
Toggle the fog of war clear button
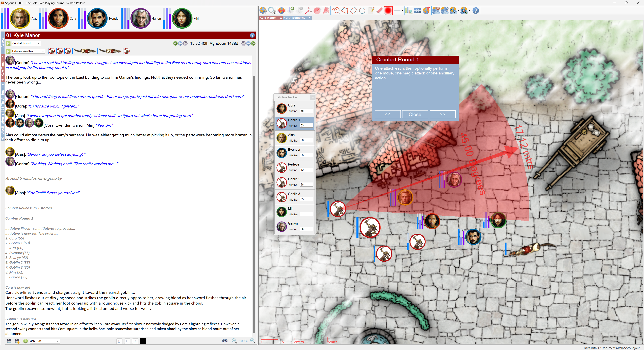click(x=436, y=11)
